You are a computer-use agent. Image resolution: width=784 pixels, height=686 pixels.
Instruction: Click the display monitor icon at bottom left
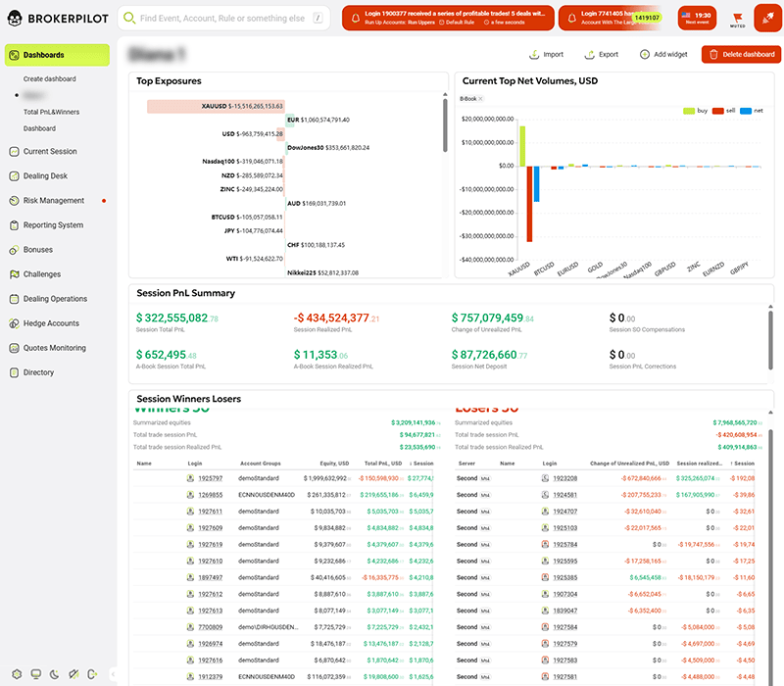click(35, 673)
